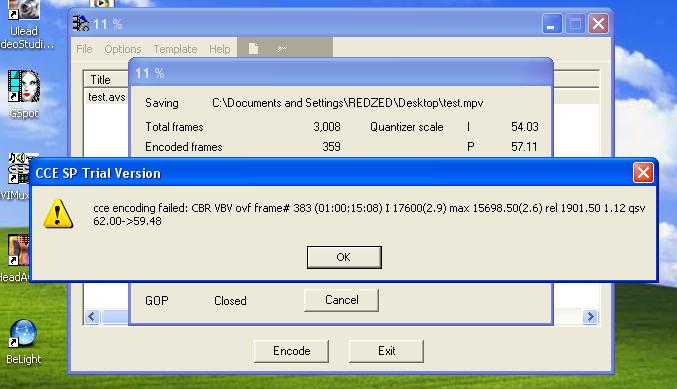Select the test.avs list entry
This screenshot has width=677, height=389.
click(107, 97)
